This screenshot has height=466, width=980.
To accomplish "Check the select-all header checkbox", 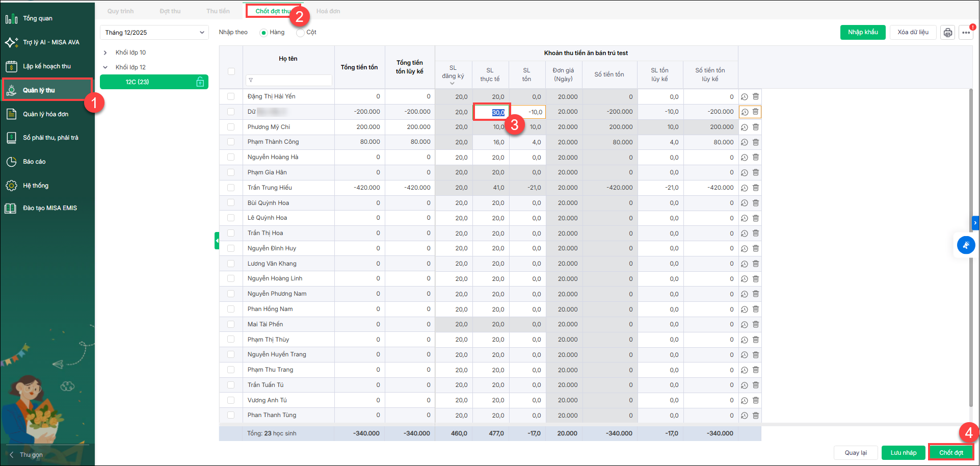I will (x=231, y=71).
